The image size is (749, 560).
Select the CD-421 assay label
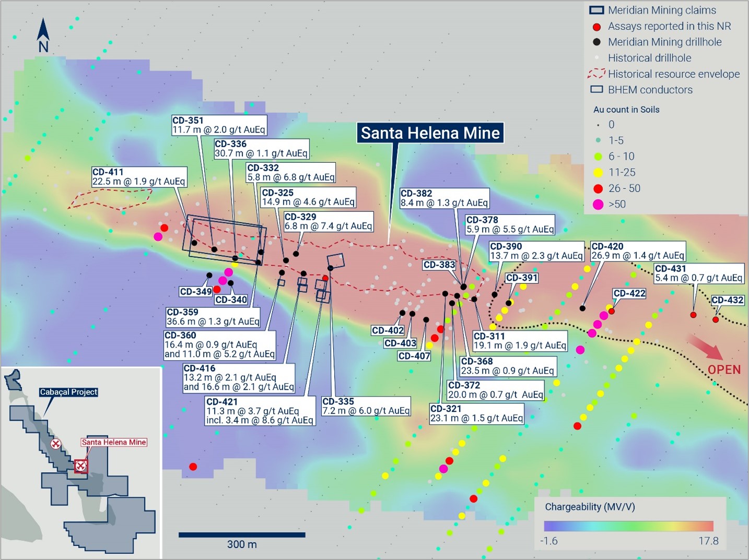click(x=260, y=411)
